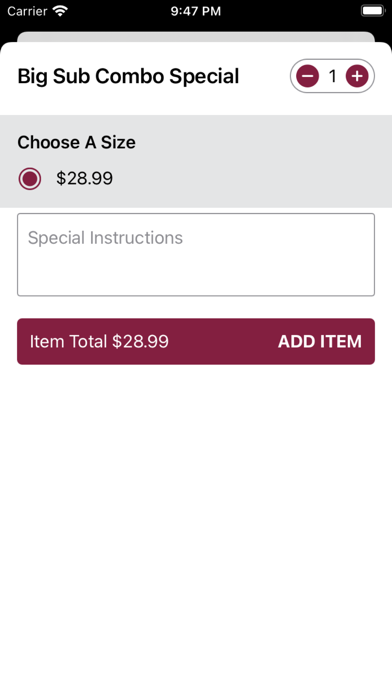This screenshot has width=392, height=696.
Task: Tap the Special Instructions placeholder text
Action: (x=105, y=238)
